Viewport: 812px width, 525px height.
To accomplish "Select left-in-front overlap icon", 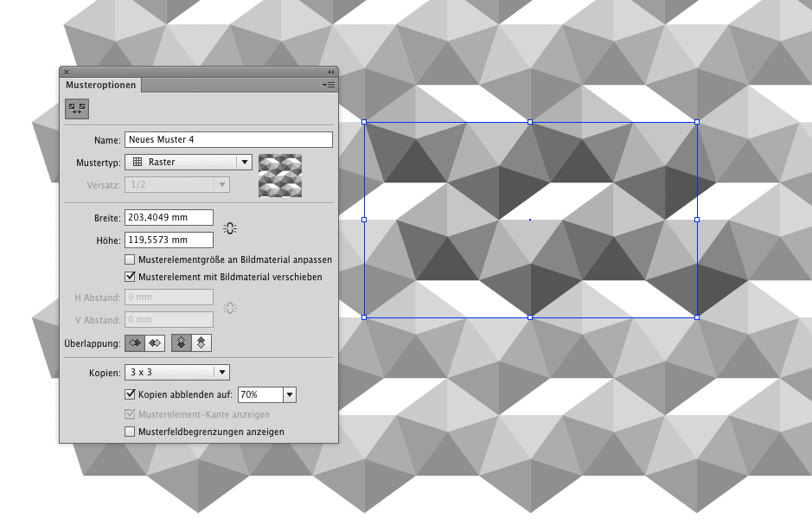I will (x=135, y=343).
